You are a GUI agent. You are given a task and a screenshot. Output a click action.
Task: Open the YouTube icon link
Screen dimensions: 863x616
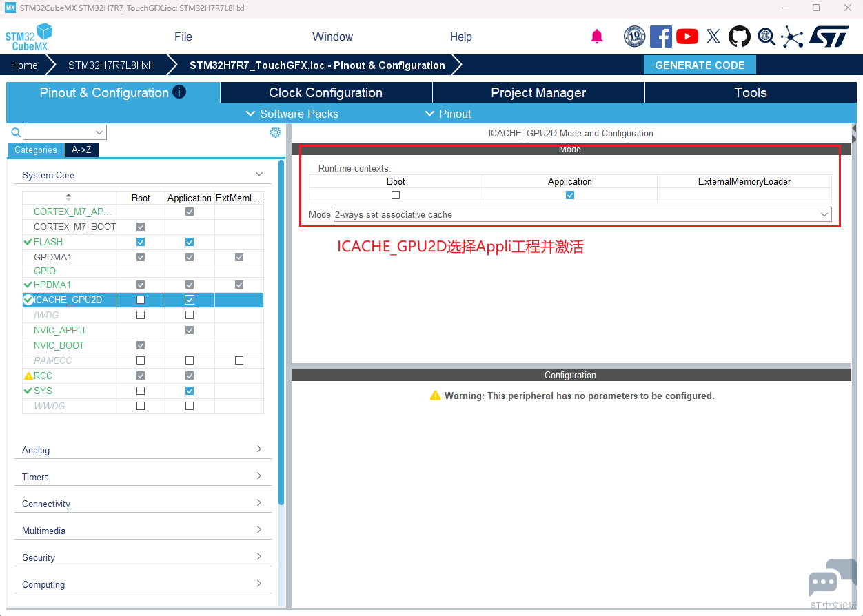click(x=687, y=37)
